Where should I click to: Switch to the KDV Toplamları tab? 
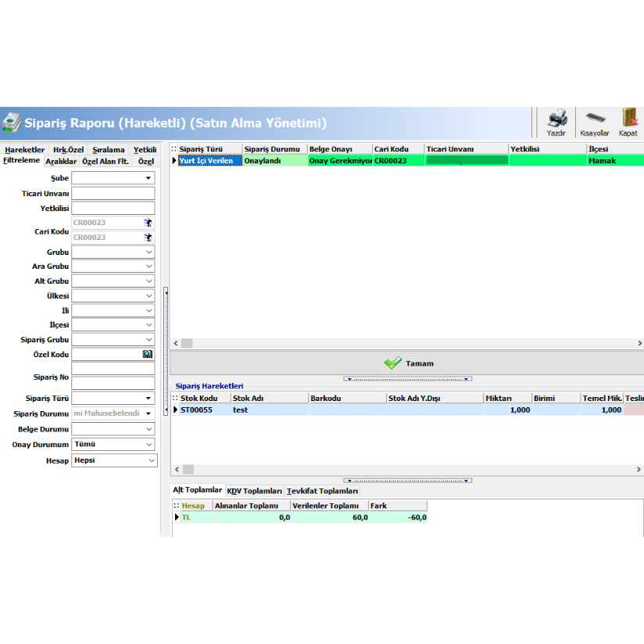click(x=254, y=490)
